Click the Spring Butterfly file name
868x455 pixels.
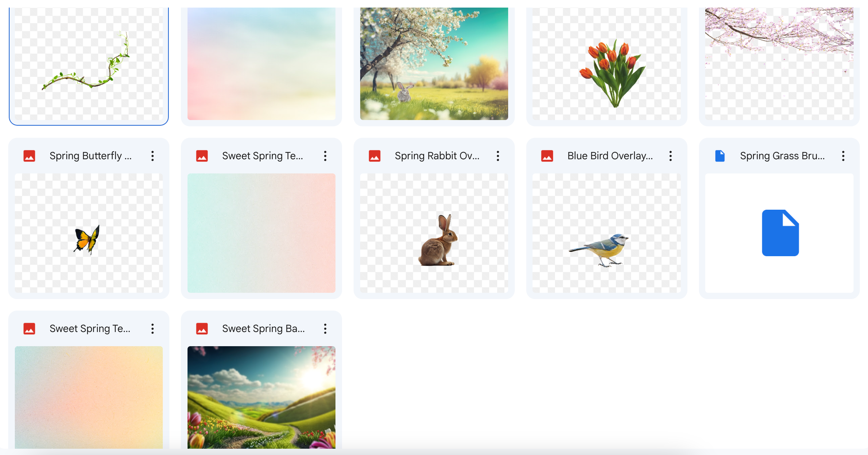click(90, 155)
